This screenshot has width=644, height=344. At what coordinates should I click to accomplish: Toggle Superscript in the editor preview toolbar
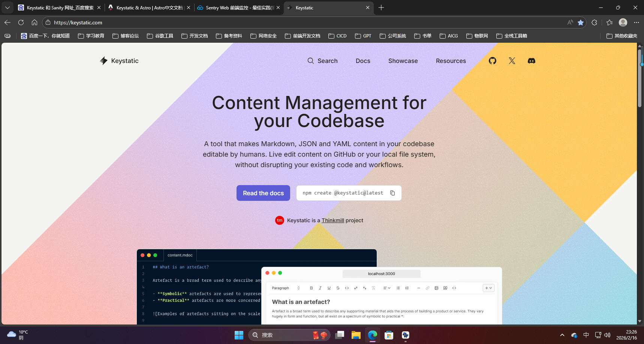pyautogui.click(x=356, y=288)
